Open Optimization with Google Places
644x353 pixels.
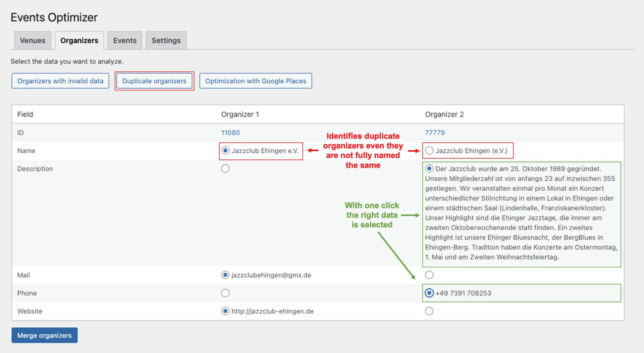tap(256, 81)
